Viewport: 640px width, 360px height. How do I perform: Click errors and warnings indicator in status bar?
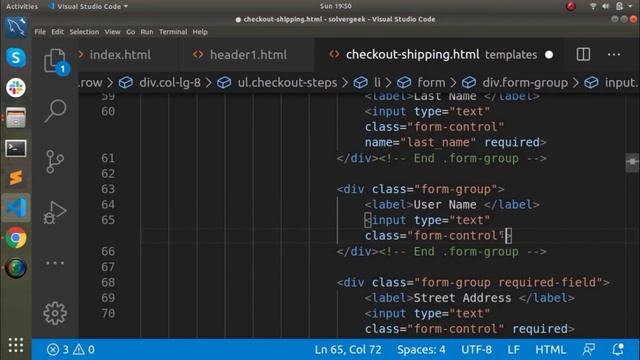(71, 349)
